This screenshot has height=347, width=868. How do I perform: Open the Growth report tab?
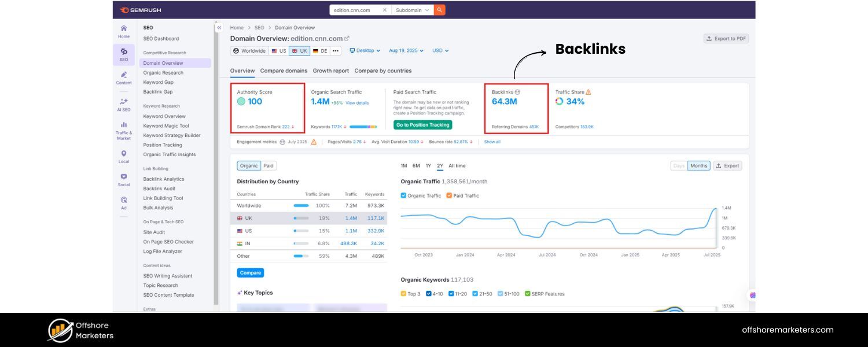pyautogui.click(x=330, y=71)
